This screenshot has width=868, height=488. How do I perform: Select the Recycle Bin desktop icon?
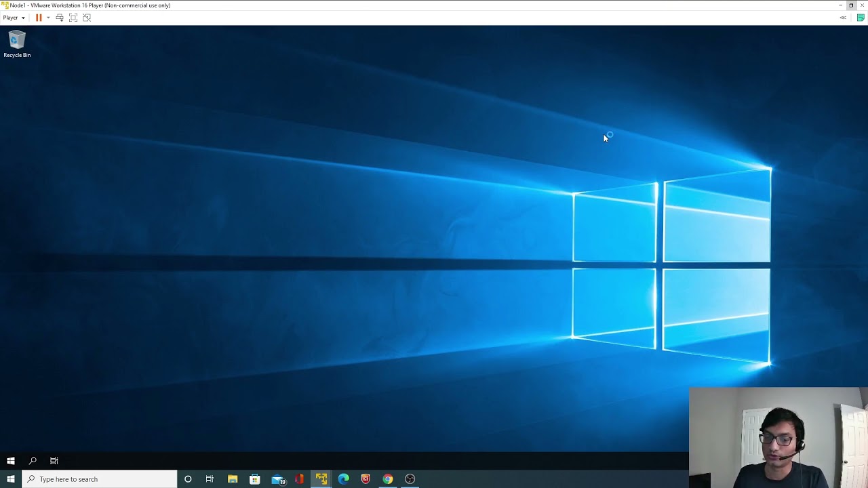[17, 44]
